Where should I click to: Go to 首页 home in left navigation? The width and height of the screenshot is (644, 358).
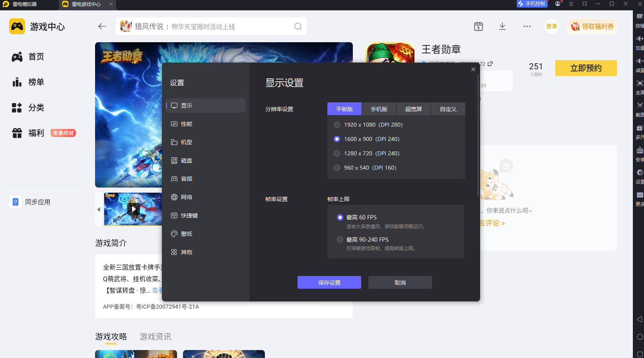tap(28, 57)
